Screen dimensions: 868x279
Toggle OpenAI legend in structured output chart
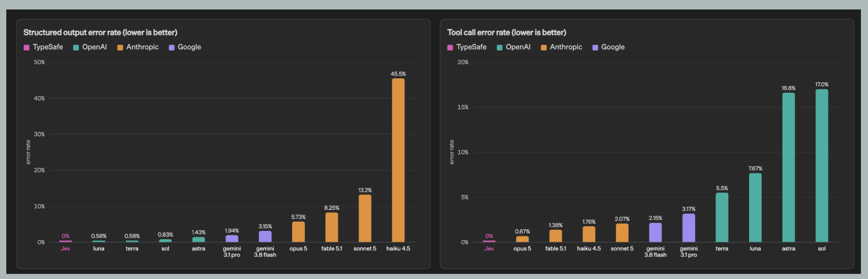pyautogui.click(x=90, y=47)
